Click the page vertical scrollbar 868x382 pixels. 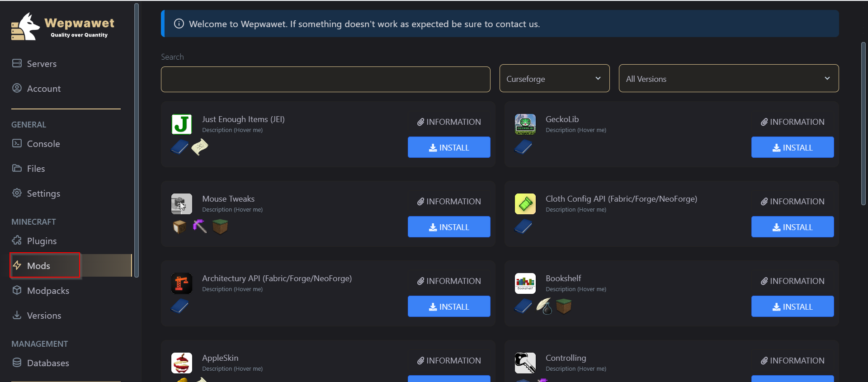863,123
